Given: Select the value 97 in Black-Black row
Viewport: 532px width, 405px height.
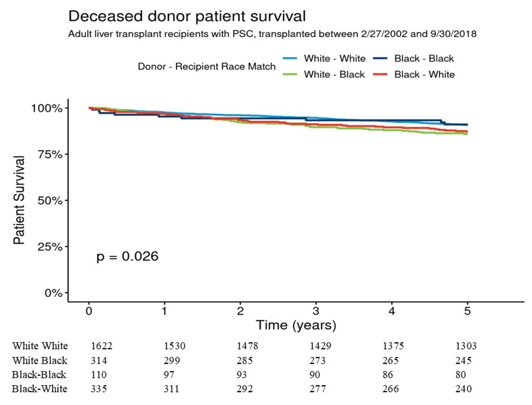Looking at the screenshot, I should pos(169,375).
